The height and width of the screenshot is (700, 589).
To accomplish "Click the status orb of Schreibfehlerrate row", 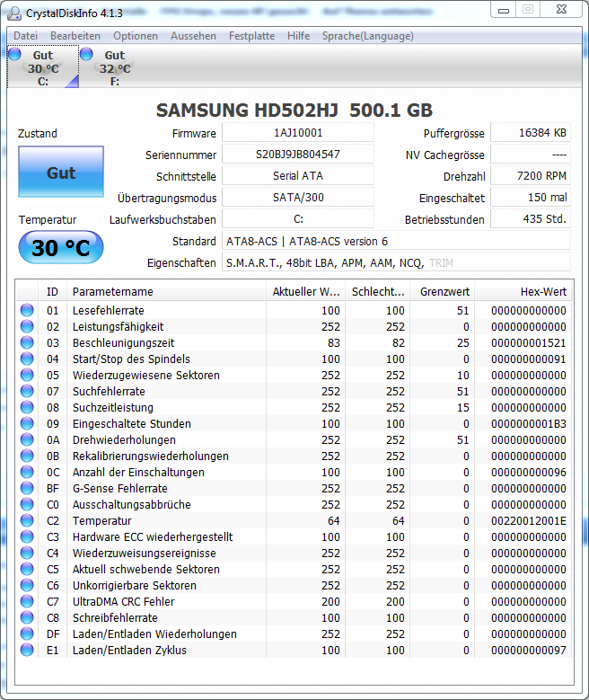I will point(27,617).
